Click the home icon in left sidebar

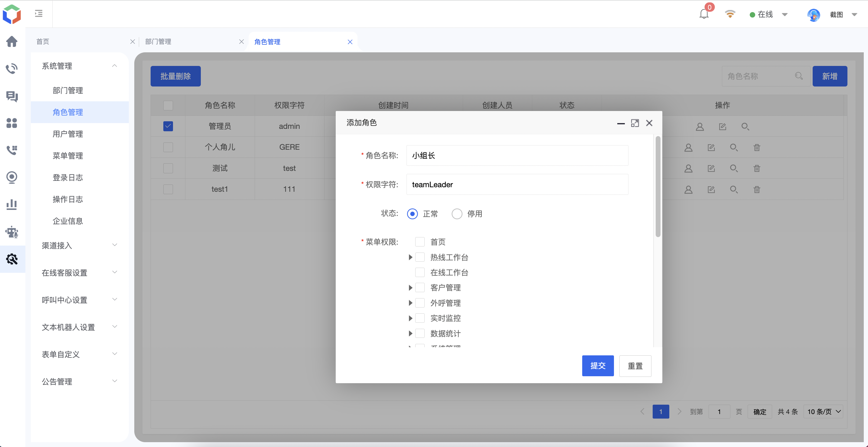coord(12,41)
